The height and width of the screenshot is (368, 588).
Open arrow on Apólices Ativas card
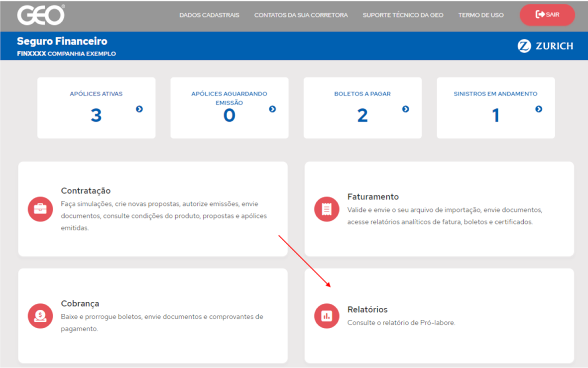[x=139, y=109]
